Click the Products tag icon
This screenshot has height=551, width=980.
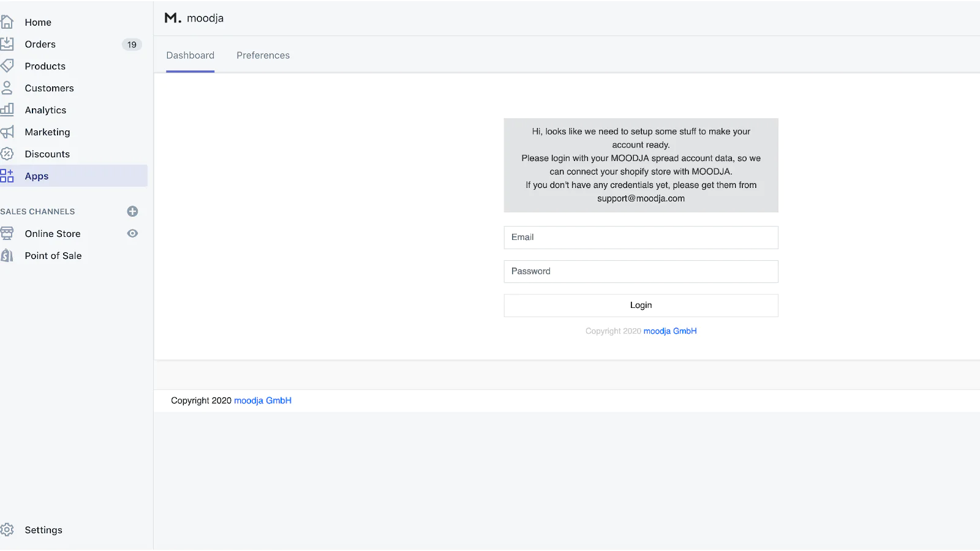[x=7, y=66]
